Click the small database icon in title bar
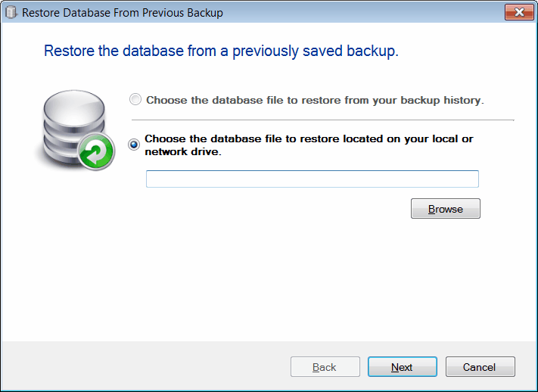The image size is (538, 392). (11, 13)
